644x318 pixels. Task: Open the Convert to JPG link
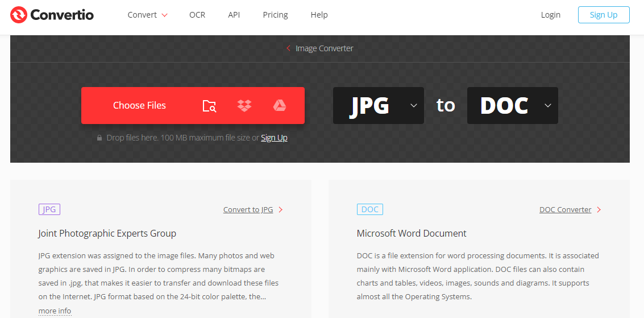[x=248, y=209]
